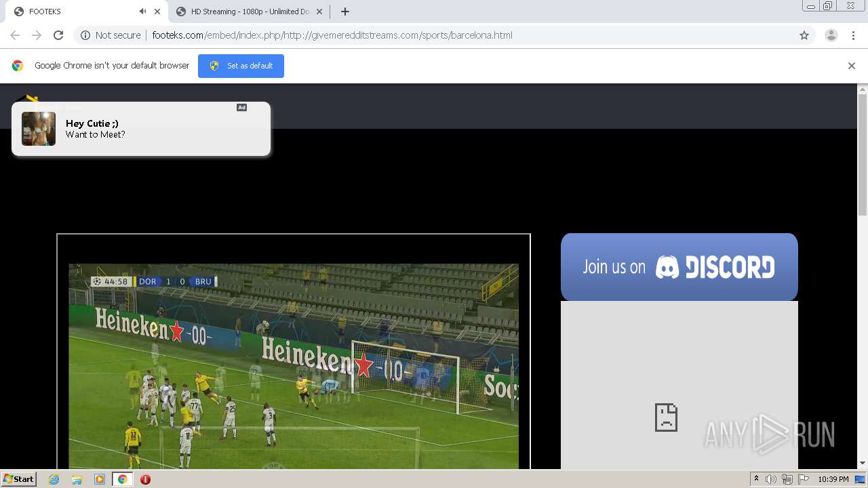The image size is (868, 488).
Task: Open the Windows Start menu
Action: [x=18, y=479]
